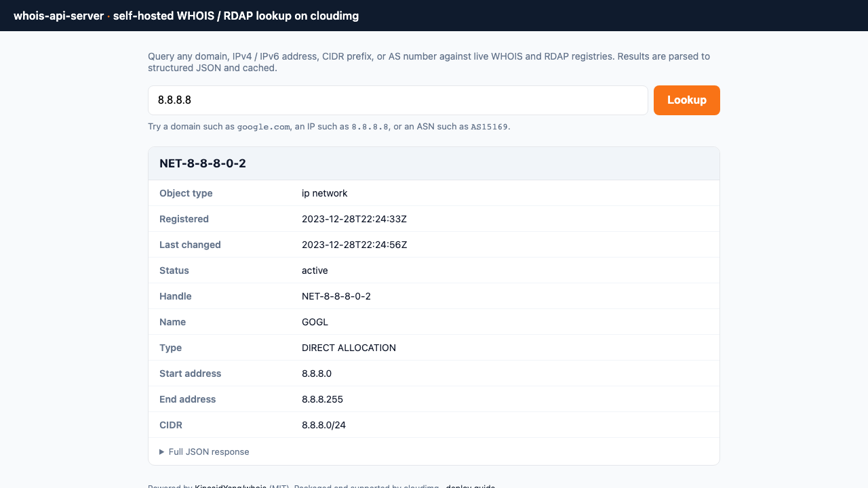Image resolution: width=868 pixels, height=488 pixels.
Task: Click the 'Start address' row label
Action: 190,373
